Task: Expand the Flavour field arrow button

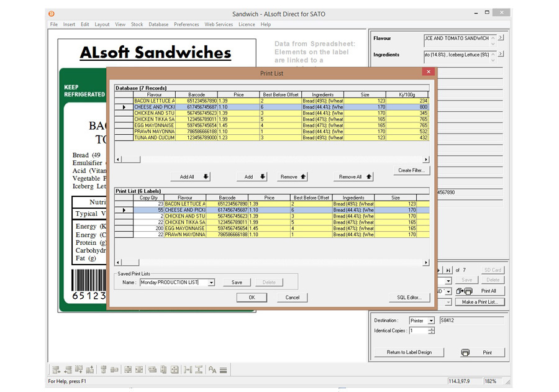Action: pos(501,39)
